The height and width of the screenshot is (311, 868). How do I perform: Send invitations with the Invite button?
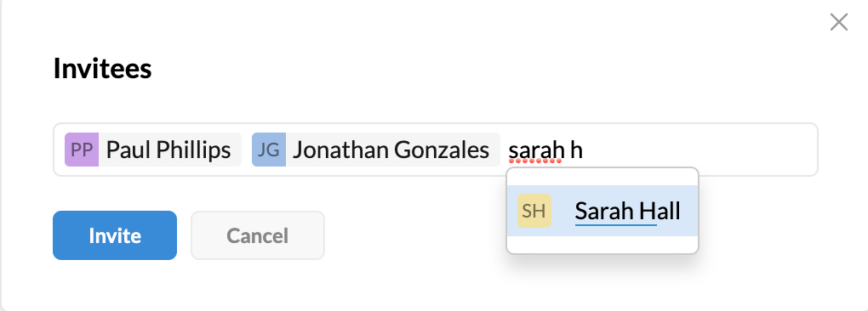[x=115, y=235]
